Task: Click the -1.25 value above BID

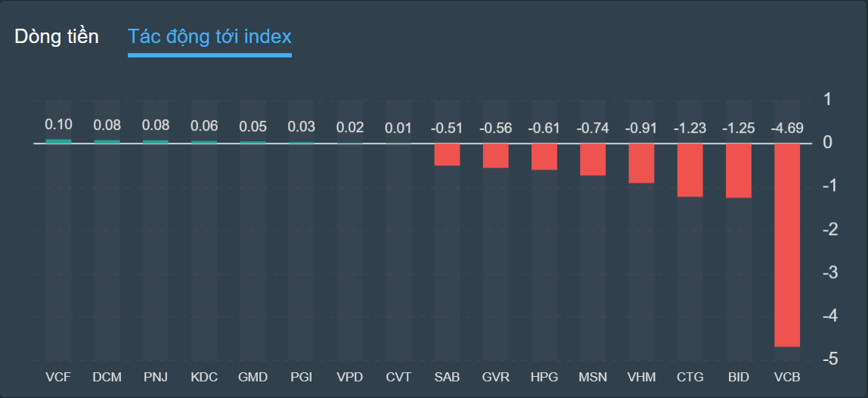Action: [x=739, y=128]
